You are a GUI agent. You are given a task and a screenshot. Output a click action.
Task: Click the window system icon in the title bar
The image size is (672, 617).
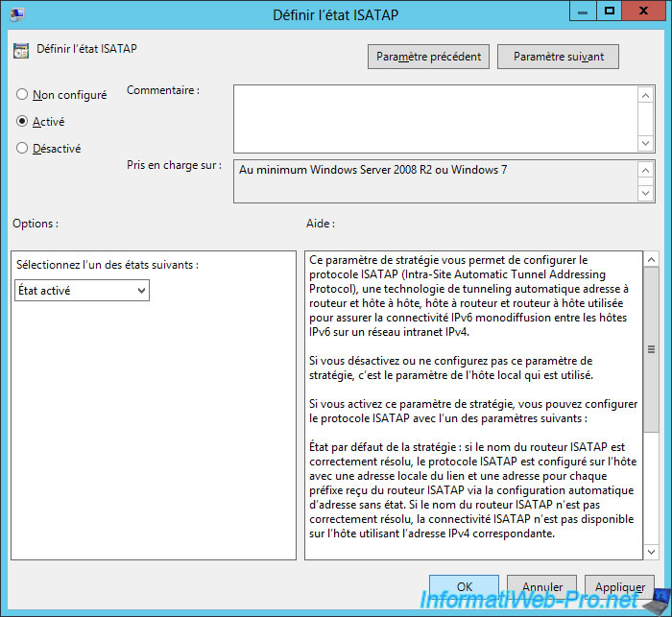tap(17, 14)
